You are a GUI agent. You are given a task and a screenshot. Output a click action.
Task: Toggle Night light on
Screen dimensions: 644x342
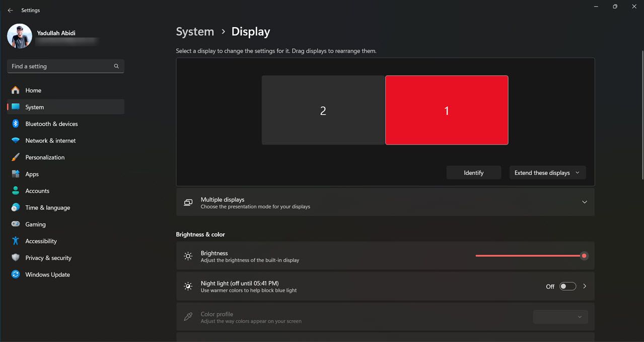click(567, 286)
